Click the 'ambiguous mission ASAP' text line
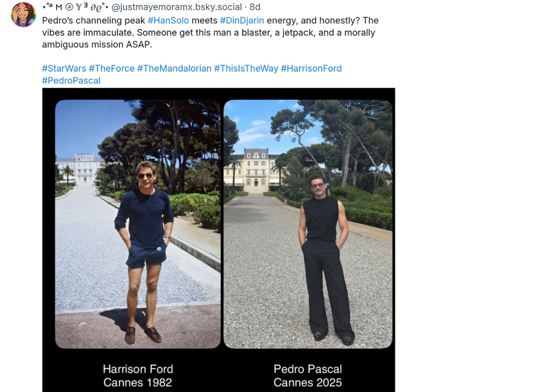 (96, 45)
